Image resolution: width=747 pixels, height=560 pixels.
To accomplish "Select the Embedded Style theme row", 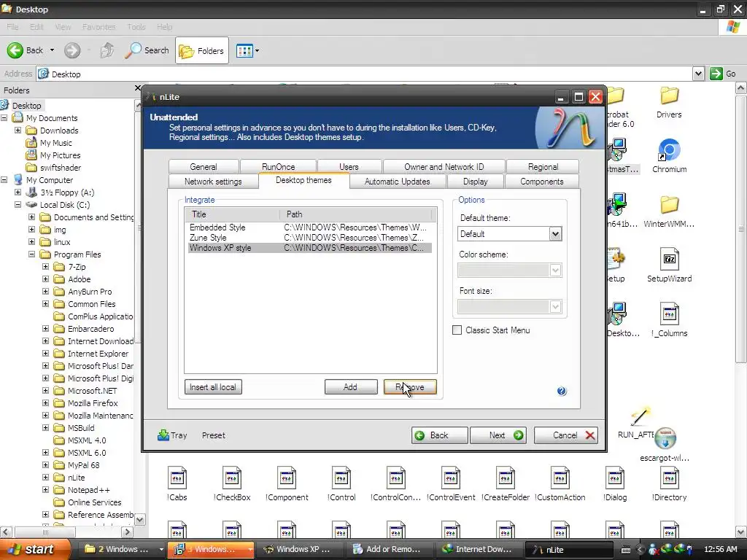I will coord(309,227).
